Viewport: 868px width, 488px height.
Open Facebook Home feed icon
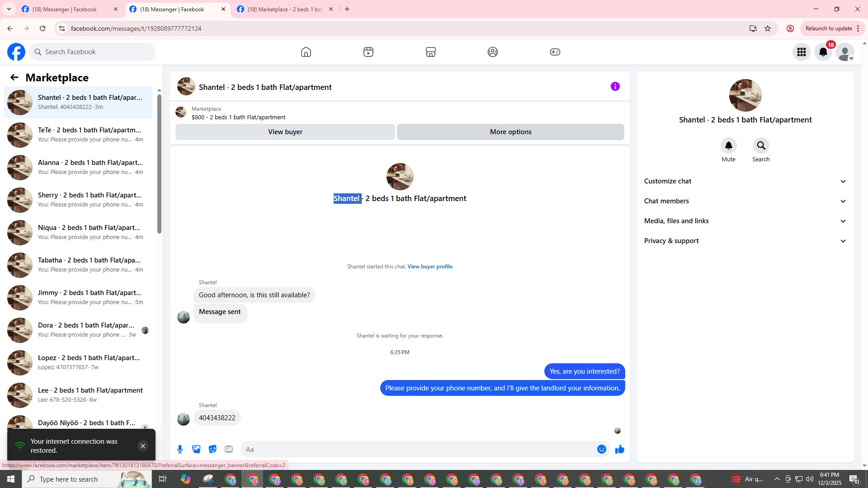[306, 52]
